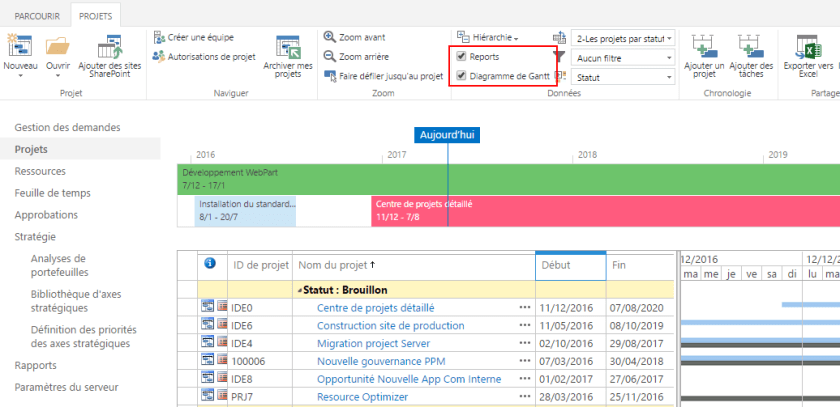This screenshot has height=407, width=840.
Task: Click the view table icon beside view selector
Action: (x=559, y=38)
